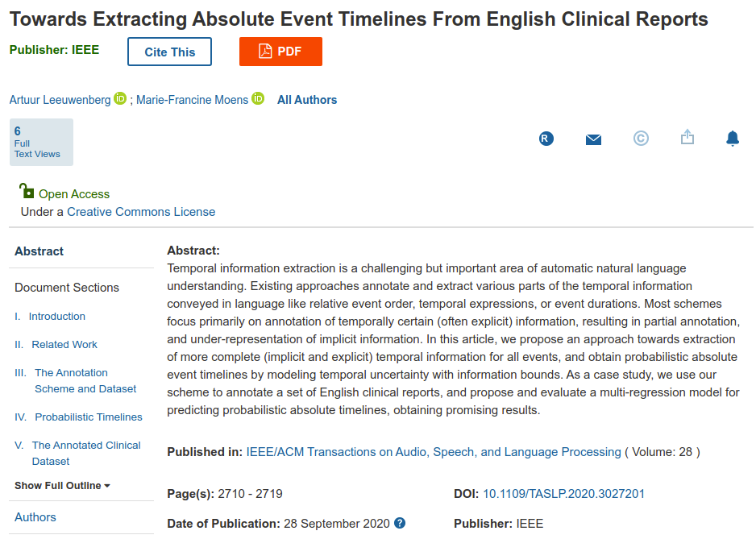Click the Date of Publication help tooltip icon
The height and width of the screenshot is (535, 756).
399,523
